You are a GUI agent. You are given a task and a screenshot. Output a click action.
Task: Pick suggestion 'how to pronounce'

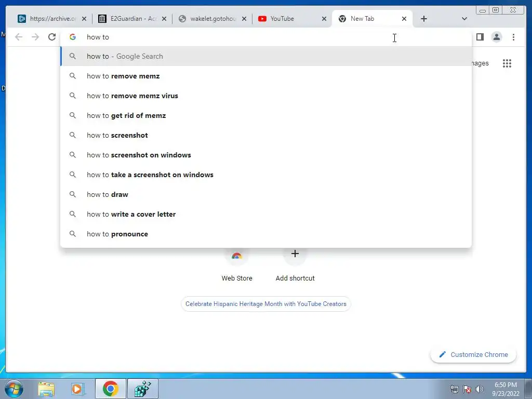[266, 234]
